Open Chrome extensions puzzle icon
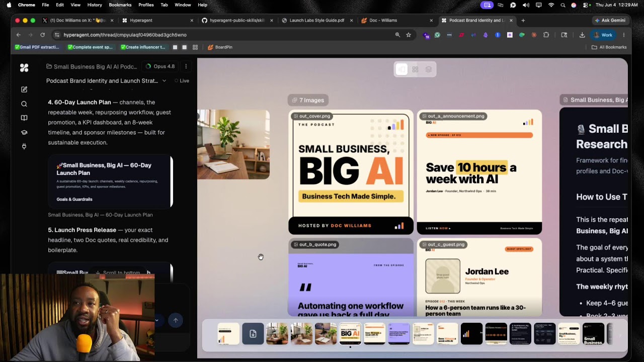Image resolution: width=644 pixels, height=362 pixels. tap(546, 35)
